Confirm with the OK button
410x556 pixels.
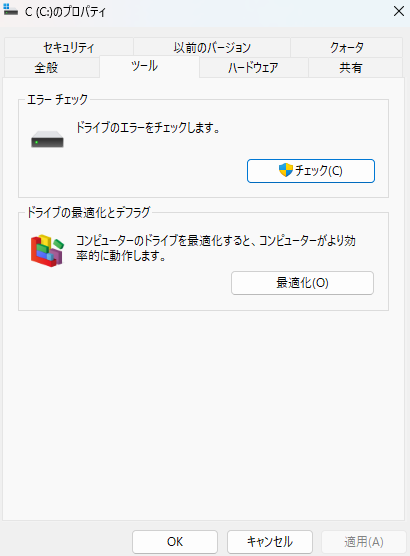175,542
